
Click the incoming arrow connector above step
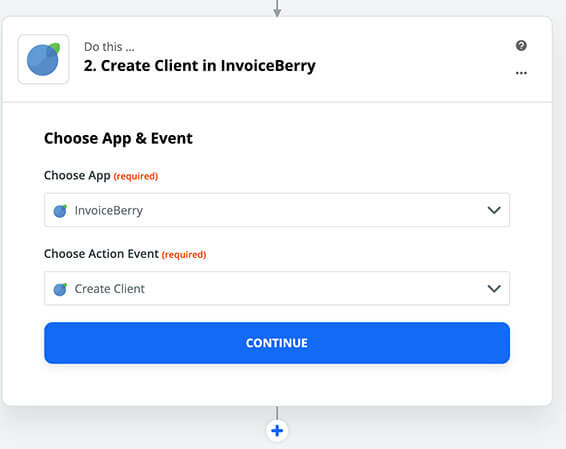277,8
